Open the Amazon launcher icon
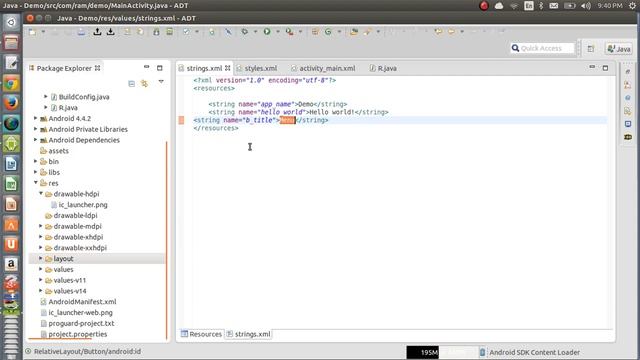The height and width of the screenshot is (360, 640). pos(11,264)
